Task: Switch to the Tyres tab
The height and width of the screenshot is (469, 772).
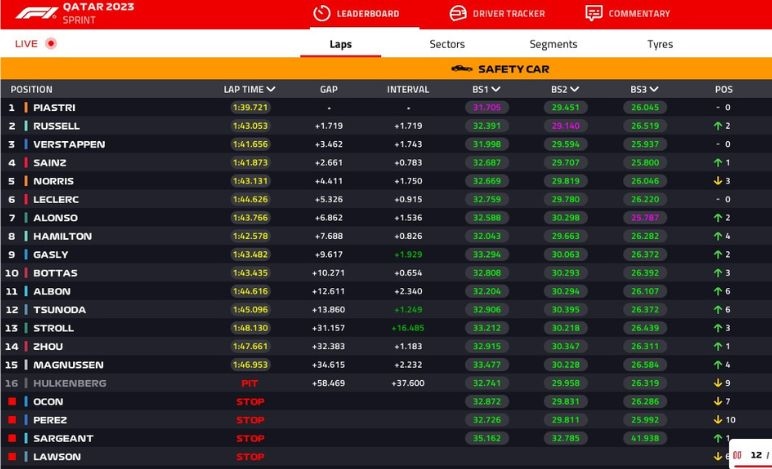Action: pos(660,44)
